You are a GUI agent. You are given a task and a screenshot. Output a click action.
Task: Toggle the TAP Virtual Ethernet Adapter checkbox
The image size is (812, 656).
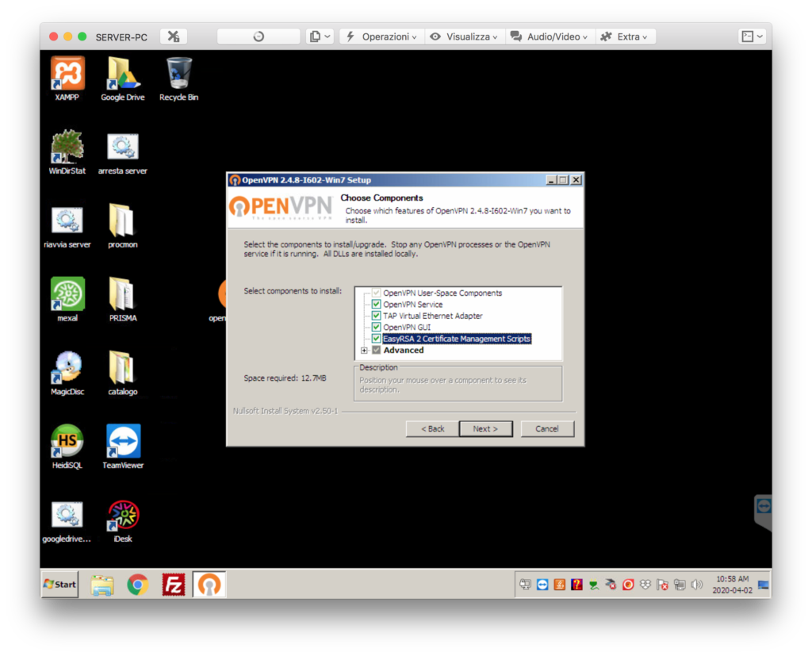point(377,316)
